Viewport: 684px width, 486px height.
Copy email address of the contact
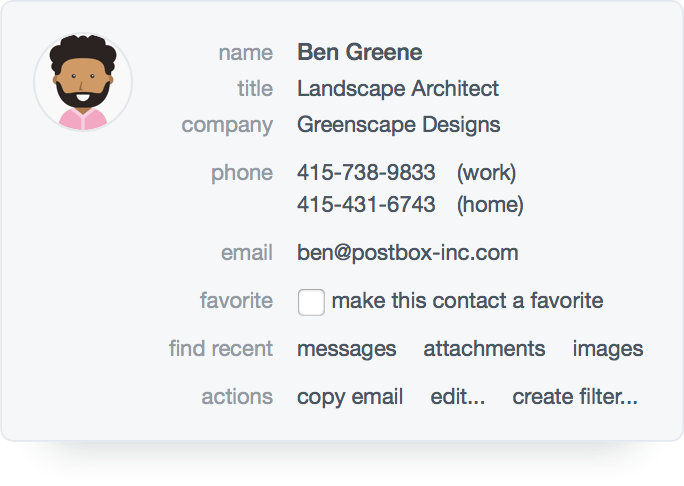[350, 397]
